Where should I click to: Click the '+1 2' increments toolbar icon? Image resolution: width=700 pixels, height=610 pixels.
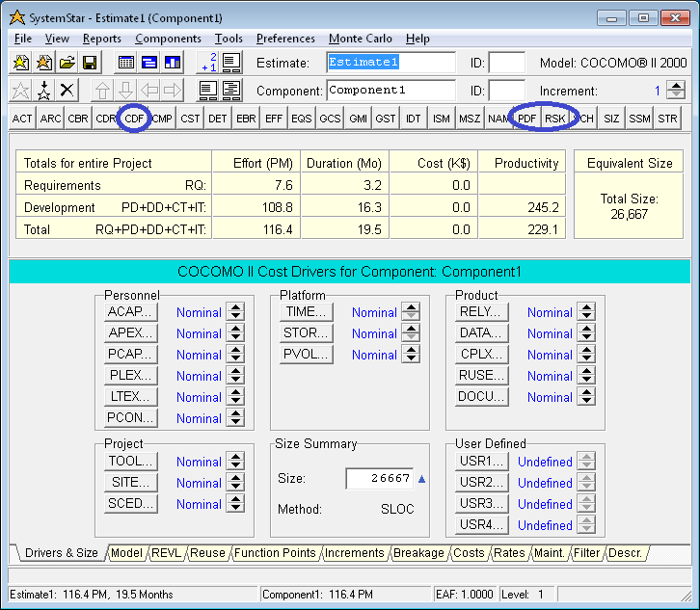208,63
